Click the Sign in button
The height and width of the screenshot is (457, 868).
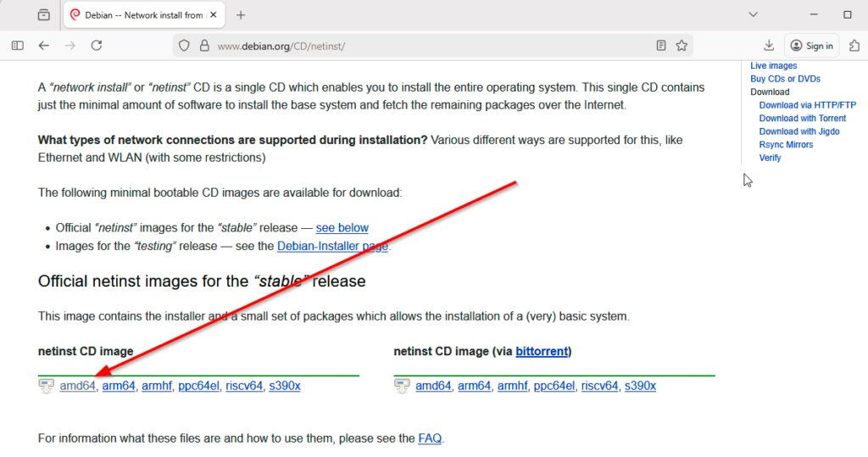(811, 46)
